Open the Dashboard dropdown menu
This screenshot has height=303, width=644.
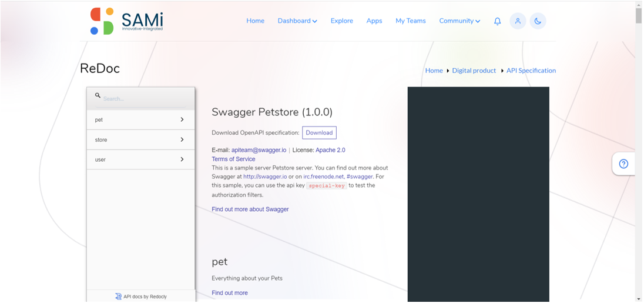coord(297,21)
